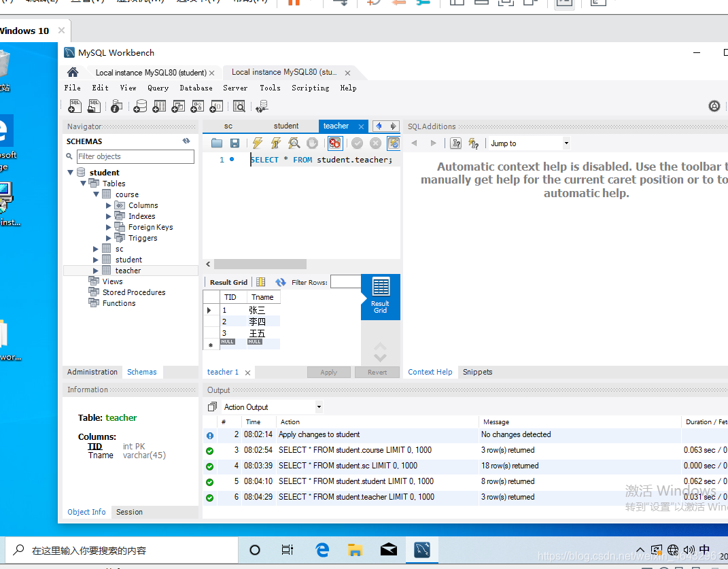Viewport: 728px width, 569px height.
Task: Click the home connections icon
Action: pyautogui.click(x=73, y=72)
